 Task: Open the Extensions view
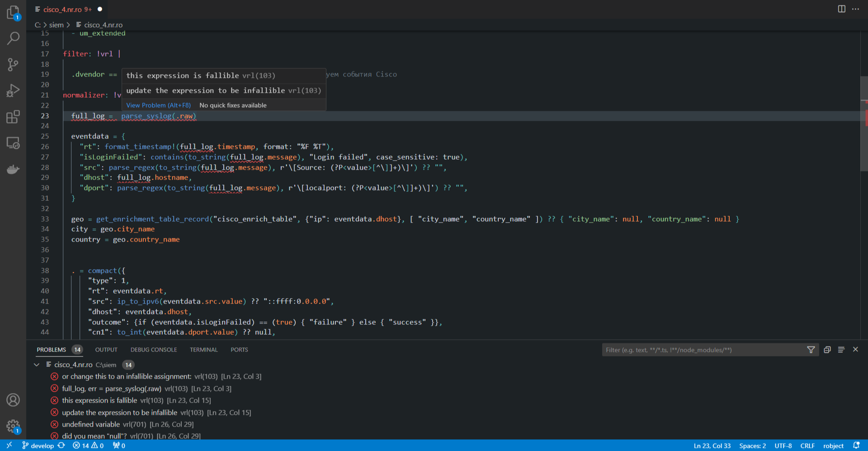13,117
